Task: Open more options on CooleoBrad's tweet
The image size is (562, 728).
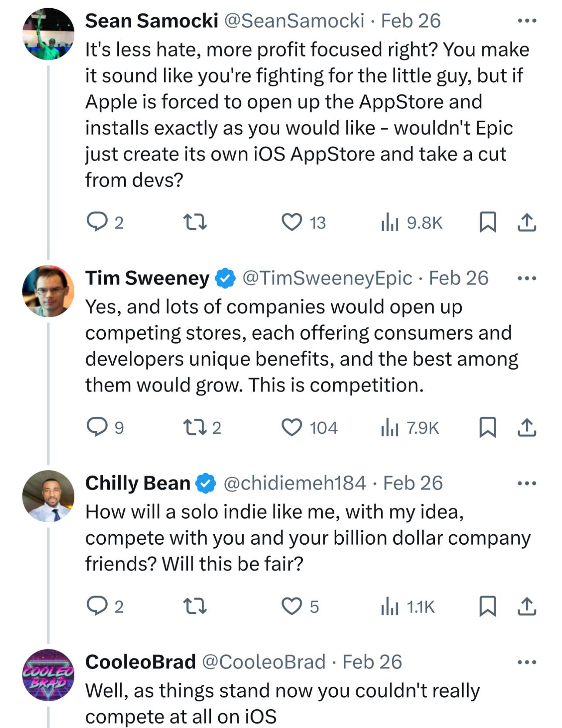Action: 527,662
